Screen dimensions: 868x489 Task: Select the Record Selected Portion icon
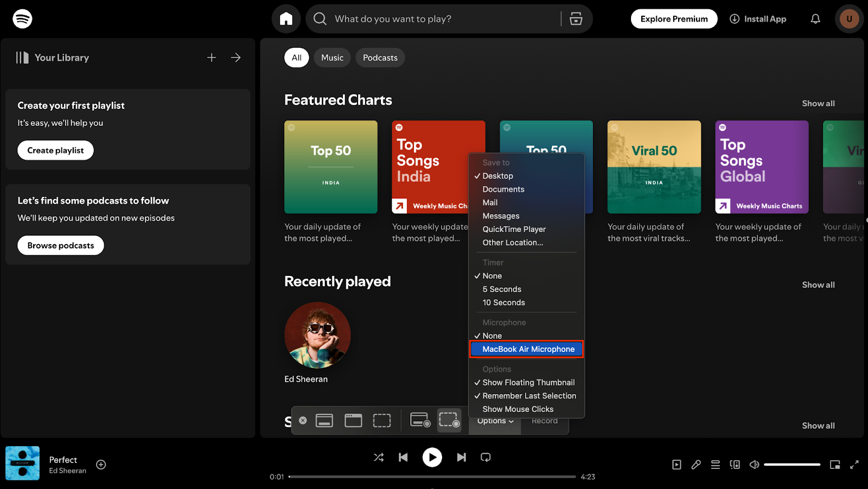point(449,420)
